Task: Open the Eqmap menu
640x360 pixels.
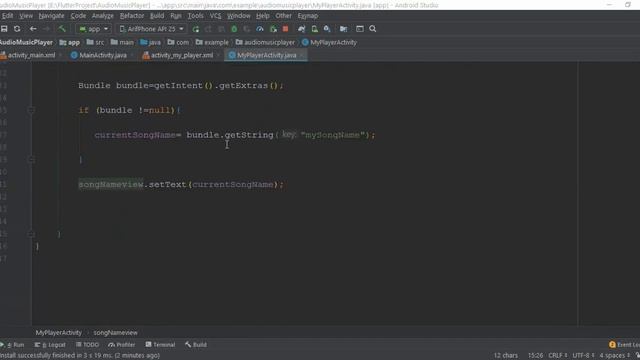Action: [x=308, y=16]
